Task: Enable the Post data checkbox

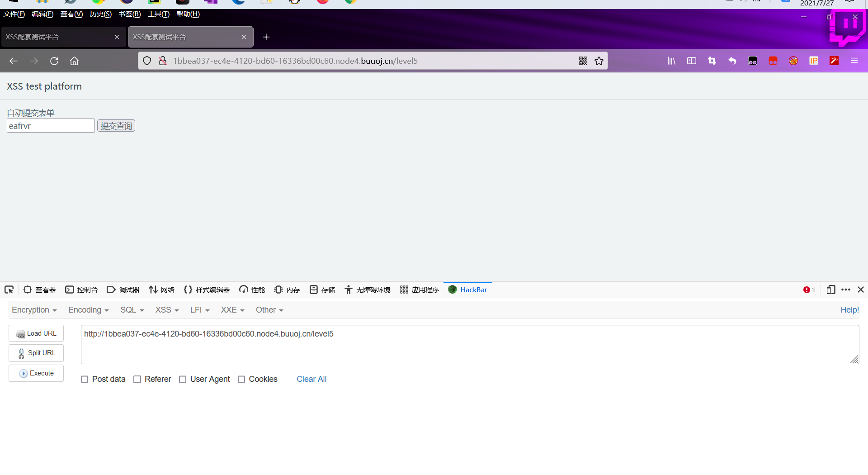Action: coord(85,380)
